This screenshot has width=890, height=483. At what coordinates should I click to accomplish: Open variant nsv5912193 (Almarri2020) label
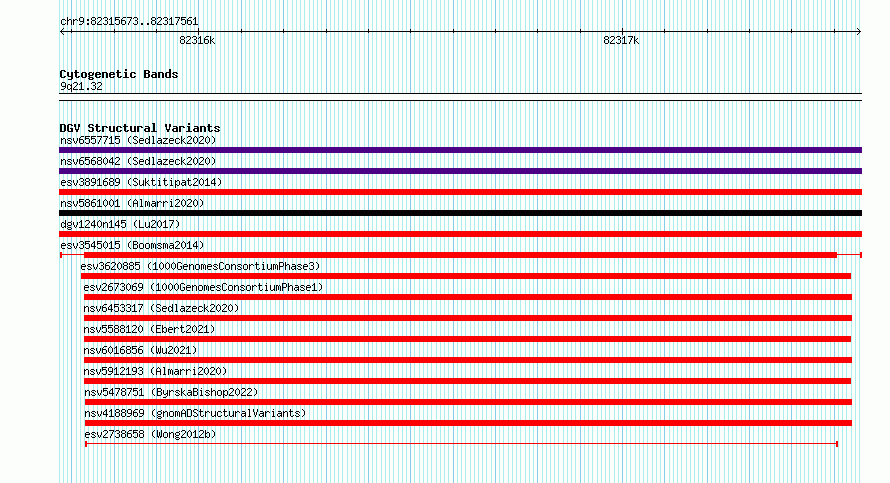coord(155,371)
